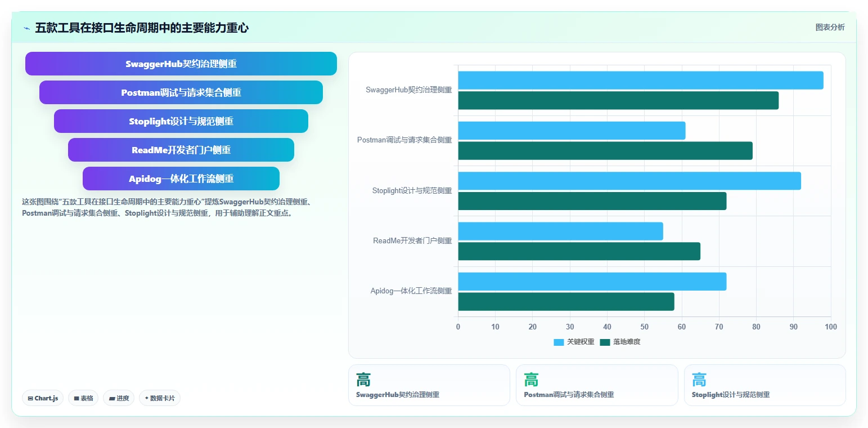Click the green 落地难度 bar for ReadMe
The width and height of the screenshot is (868, 428).
point(579,251)
